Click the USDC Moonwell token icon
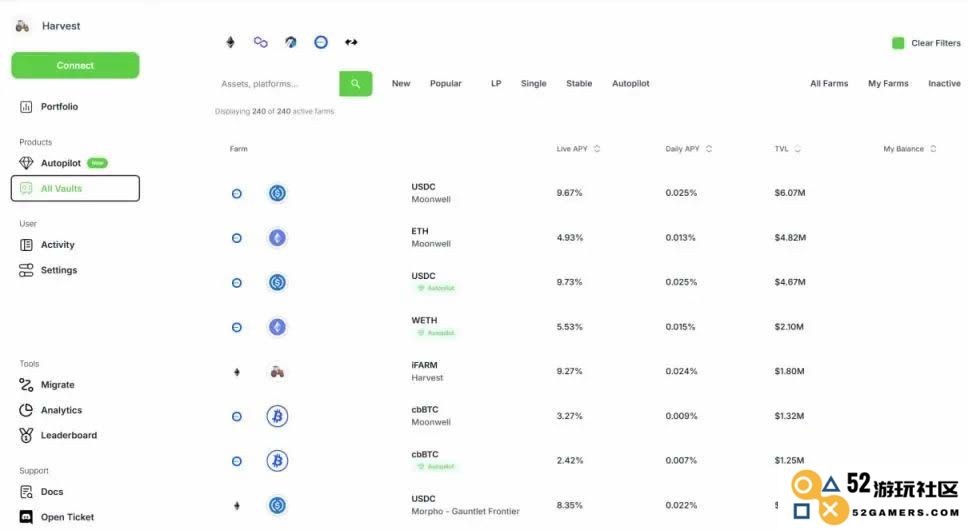The height and width of the screenshot is (530, 968). [x=277, y=193]
